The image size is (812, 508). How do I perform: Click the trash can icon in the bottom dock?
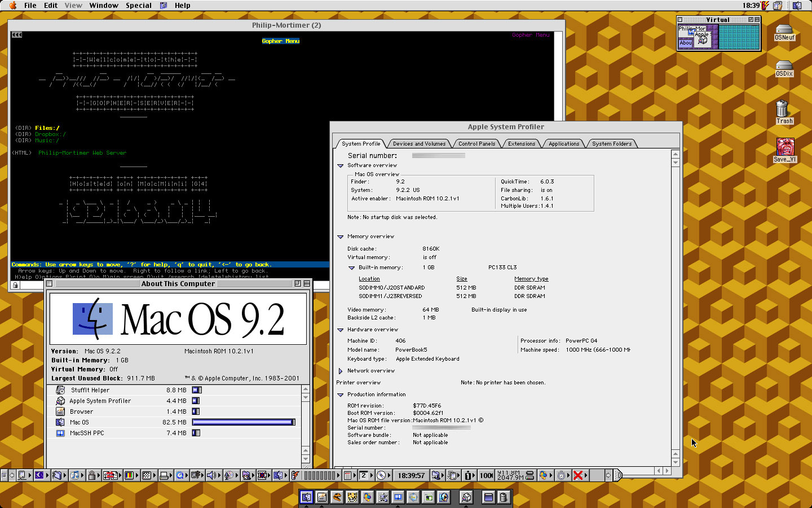(x=503, y=497)
